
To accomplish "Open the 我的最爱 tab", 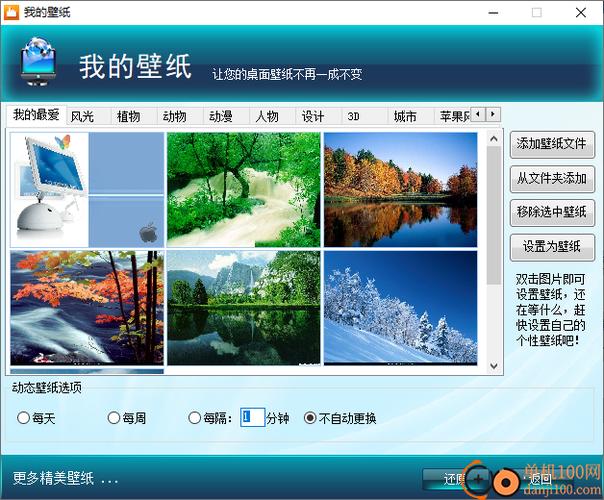I will click(x=36, y=114).
